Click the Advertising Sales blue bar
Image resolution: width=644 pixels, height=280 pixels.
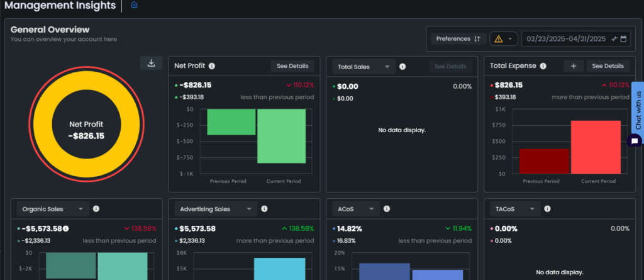pyautogui.click(x=280, y=269)
